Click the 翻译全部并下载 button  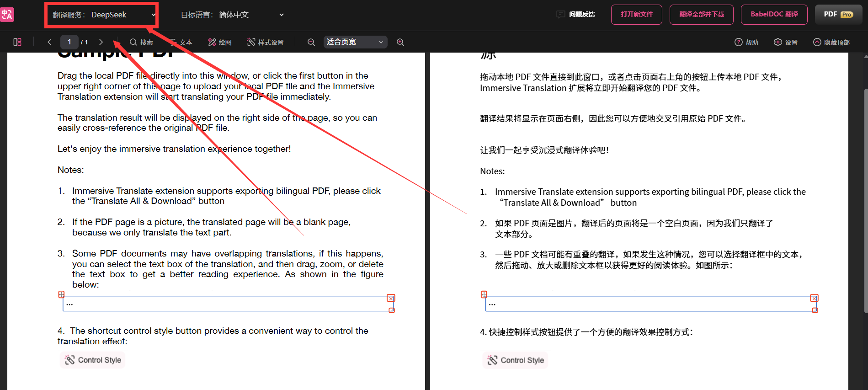tap(702, 14)
